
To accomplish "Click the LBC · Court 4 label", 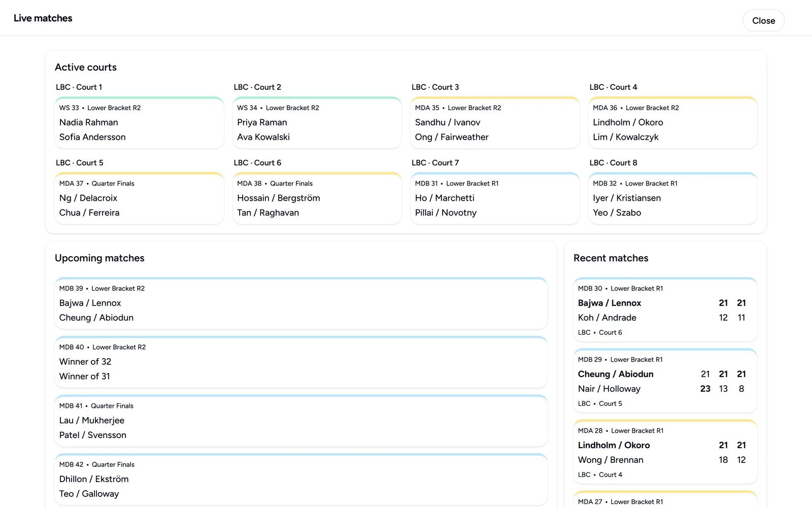I will (614, 87).
